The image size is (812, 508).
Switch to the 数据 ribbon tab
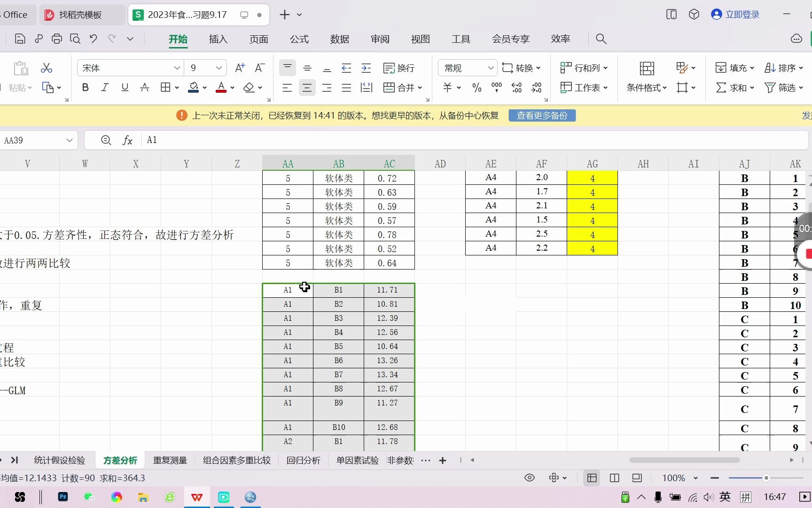(340, 40)
